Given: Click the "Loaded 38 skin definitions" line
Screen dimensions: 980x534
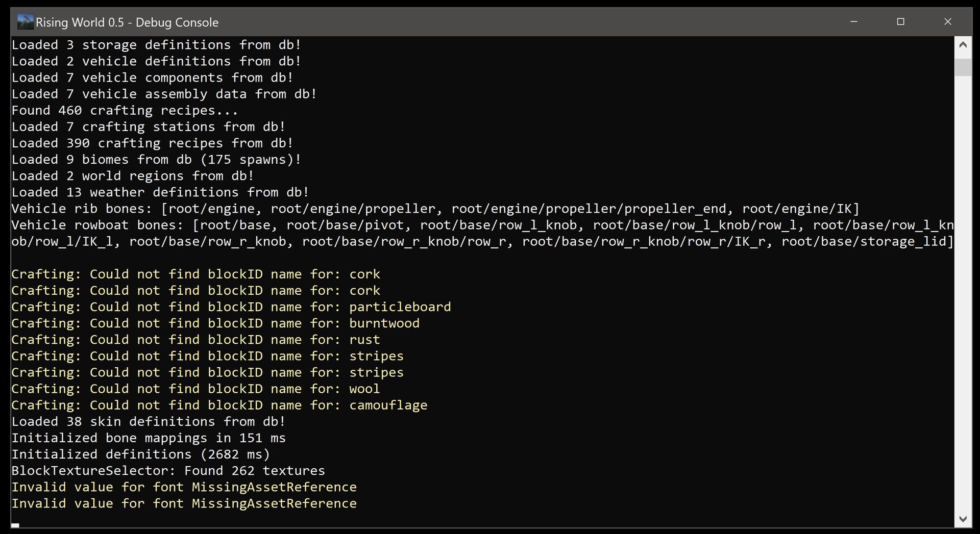Looking at the screenshot, I should 148,422.
